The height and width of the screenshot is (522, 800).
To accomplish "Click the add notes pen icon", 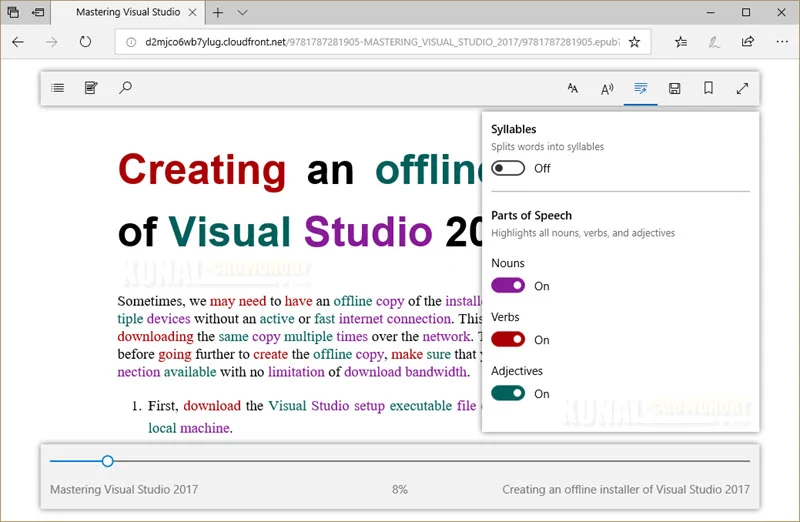I will [x=714, y=42].
